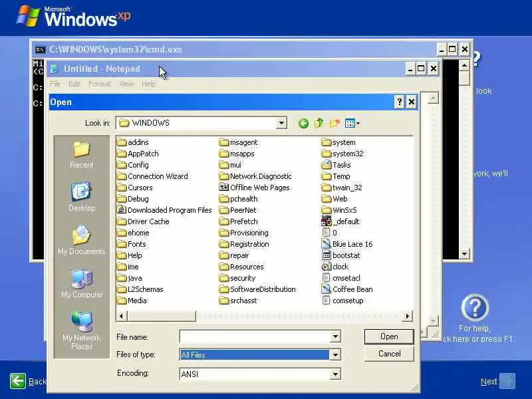Open the Views menu icon
Image resolution: width=532 pixels, height=399 pixels.
352,123
